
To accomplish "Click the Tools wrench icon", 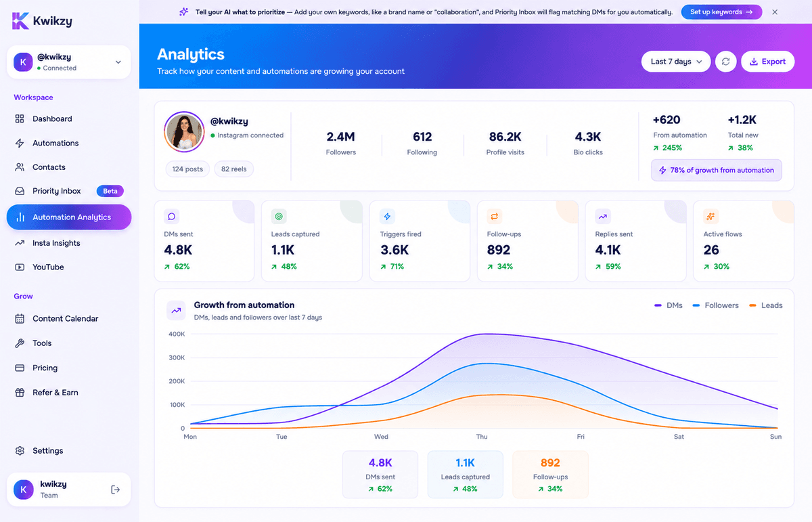I will [20, 343].
